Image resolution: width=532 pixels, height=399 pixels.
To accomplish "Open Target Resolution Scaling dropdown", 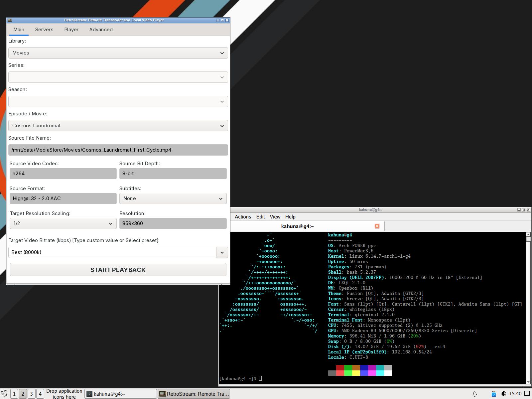I will [63, 223].
